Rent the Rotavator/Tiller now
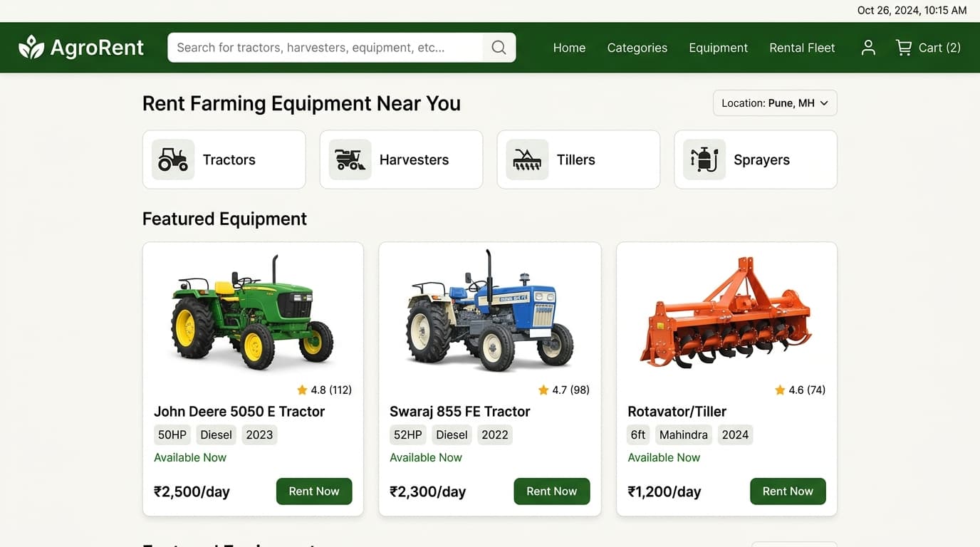980x547 pixels. (x=788, y=491)
